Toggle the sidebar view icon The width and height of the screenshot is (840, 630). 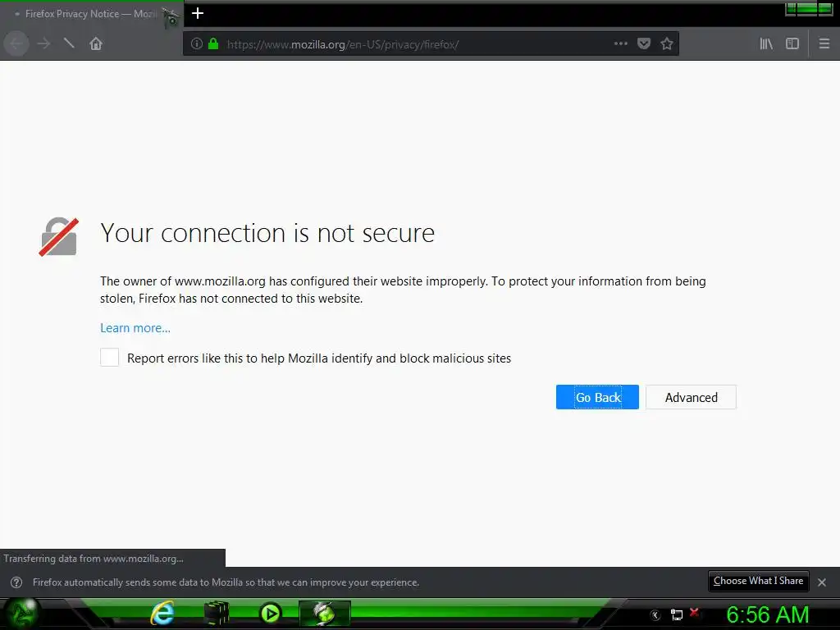[x=792, y=44]
